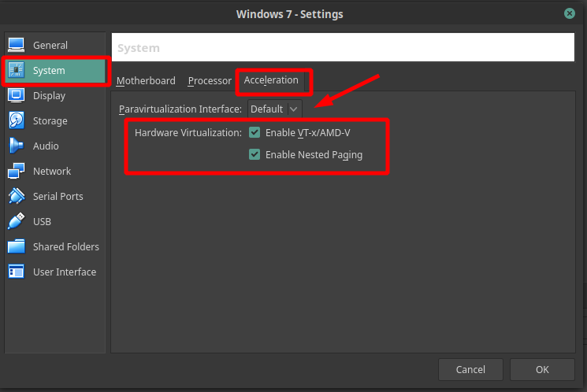Viewport: 587px width, 392px height.
Task: Expand Paravirtualization Interface Default dropdown
Action: pos(274,109)
